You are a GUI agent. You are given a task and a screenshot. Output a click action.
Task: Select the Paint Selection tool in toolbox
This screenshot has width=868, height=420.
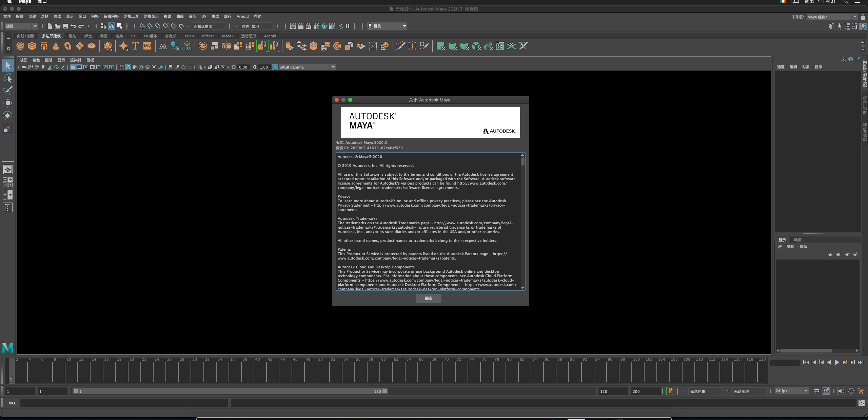8,91
